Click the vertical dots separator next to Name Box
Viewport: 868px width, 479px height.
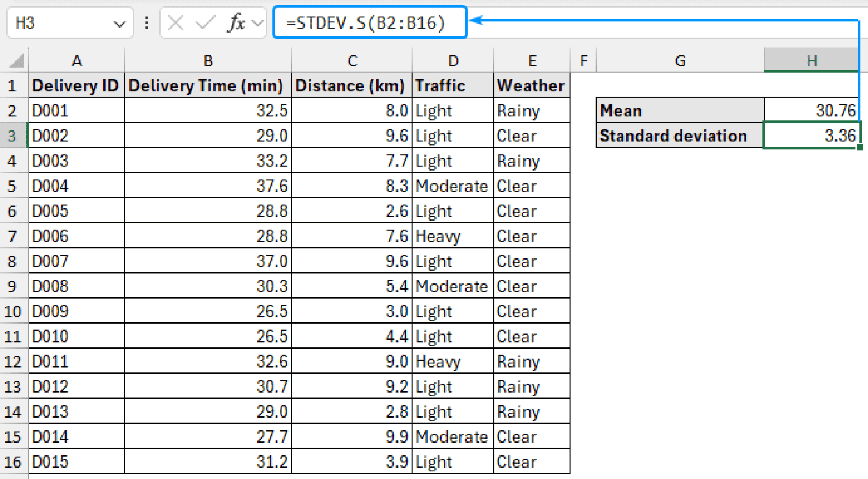point(146,23)
